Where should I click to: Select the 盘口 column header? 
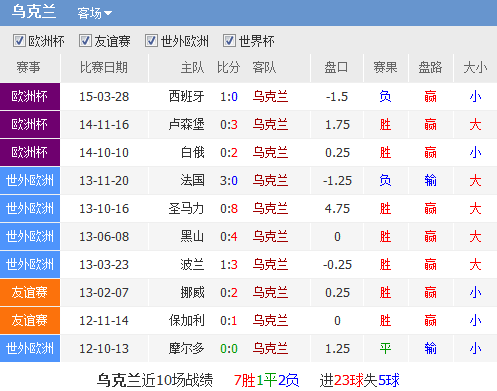click(x=336, y=68)
